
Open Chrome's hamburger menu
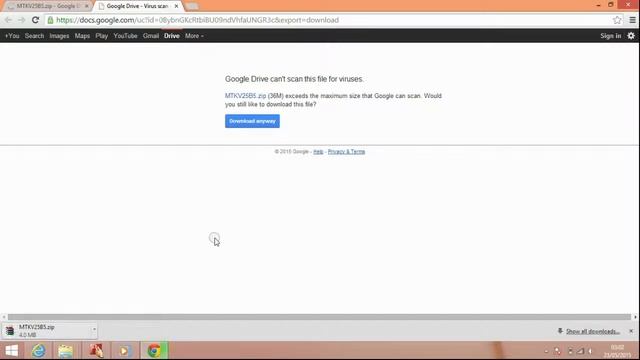632,20
